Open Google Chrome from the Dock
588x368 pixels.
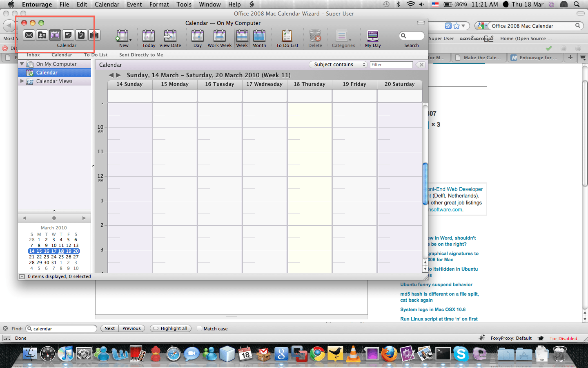[317, 353]
